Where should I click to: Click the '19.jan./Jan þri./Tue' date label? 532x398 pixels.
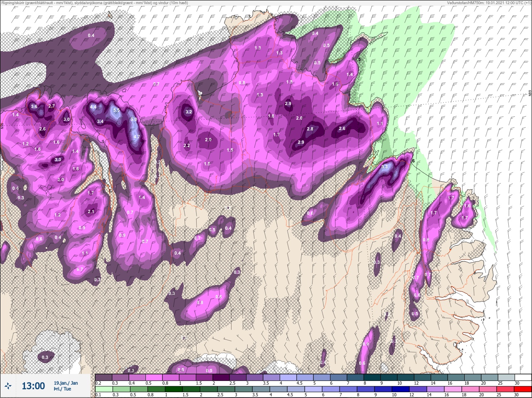(x=66, y=386)
